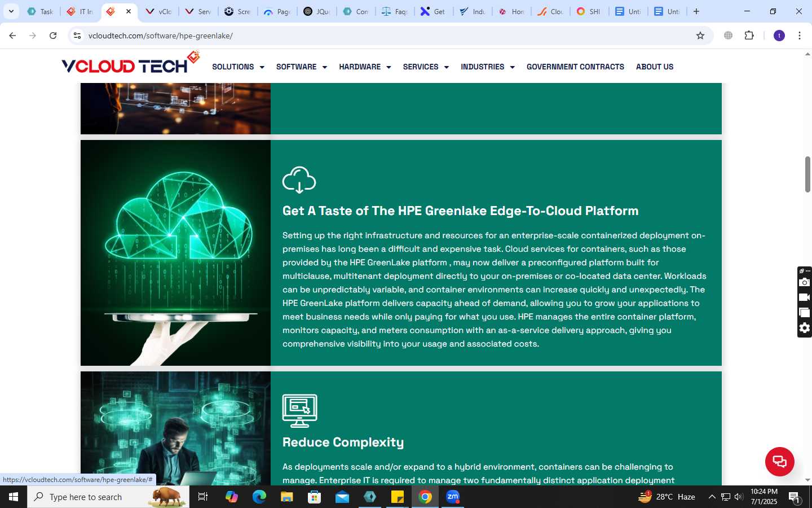View site information icon in address bar

77,36
